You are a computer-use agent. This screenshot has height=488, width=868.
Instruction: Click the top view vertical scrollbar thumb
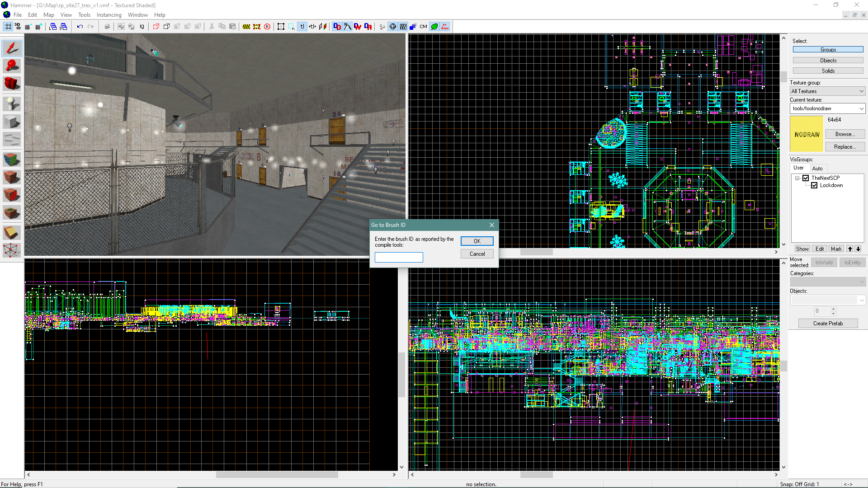pyautogui.click(x=783, y=77)
